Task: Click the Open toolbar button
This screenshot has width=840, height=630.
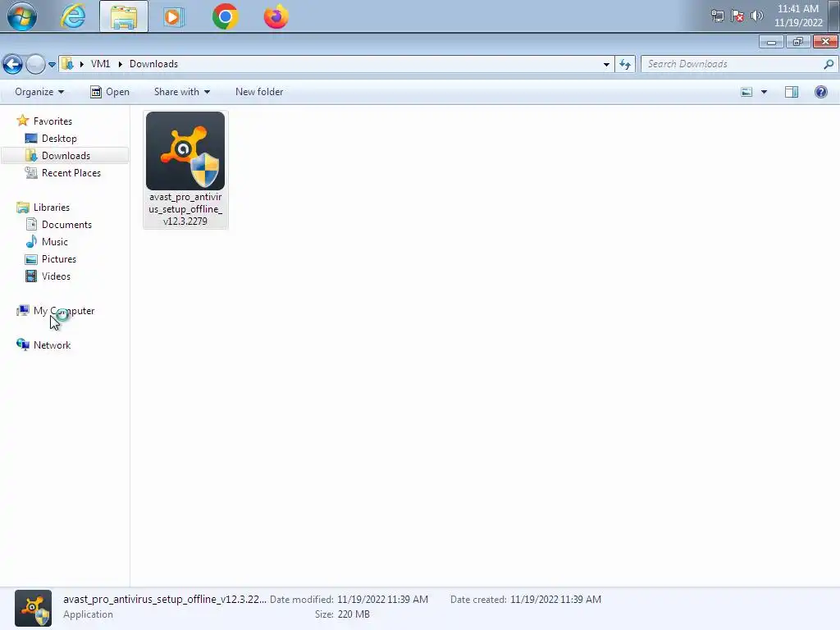Action: pos(110,92)
